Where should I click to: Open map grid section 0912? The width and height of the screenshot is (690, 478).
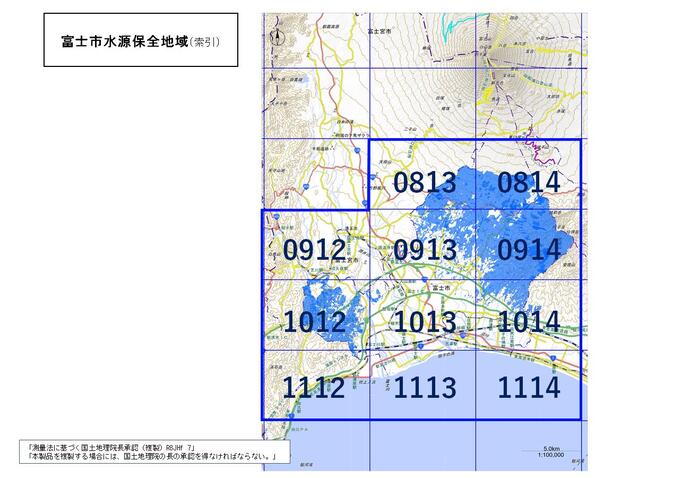tap(316, 245)
